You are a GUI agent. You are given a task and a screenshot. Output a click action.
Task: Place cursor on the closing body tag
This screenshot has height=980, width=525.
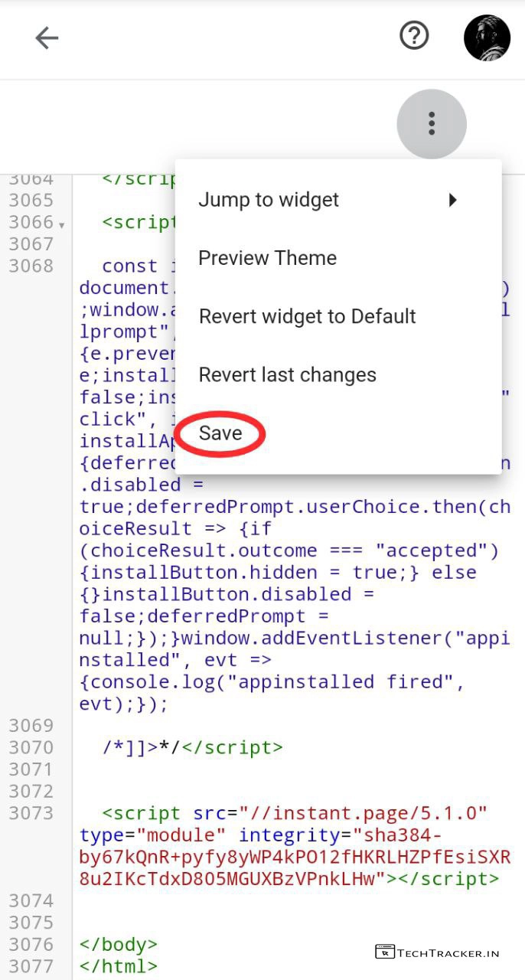coord(119,944)
